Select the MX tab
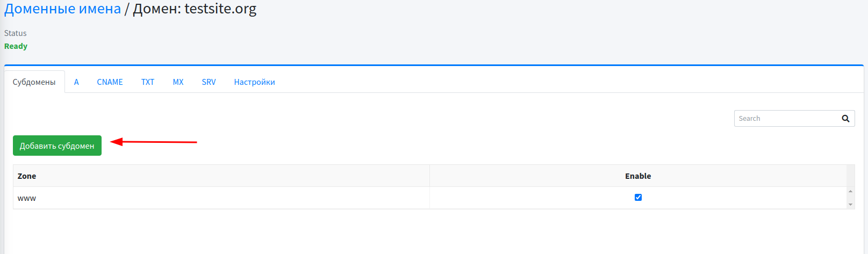Image resolution: width=868 pixels, height=254 pixels. click(178, 82)
